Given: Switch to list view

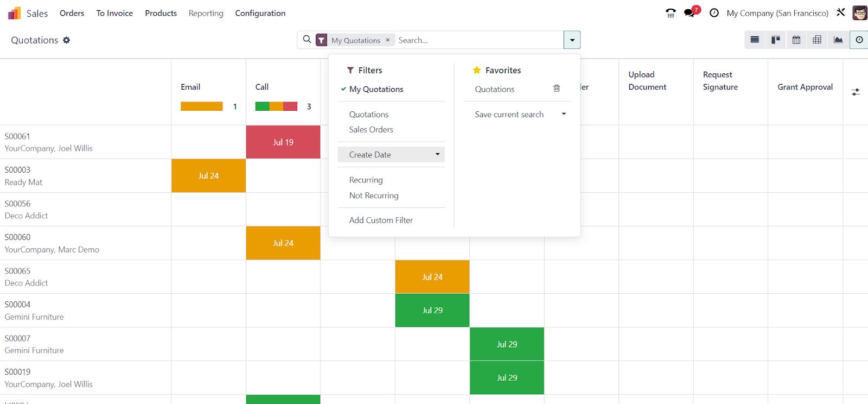Looking at the screenshot, I should click(x=755, y=40).
